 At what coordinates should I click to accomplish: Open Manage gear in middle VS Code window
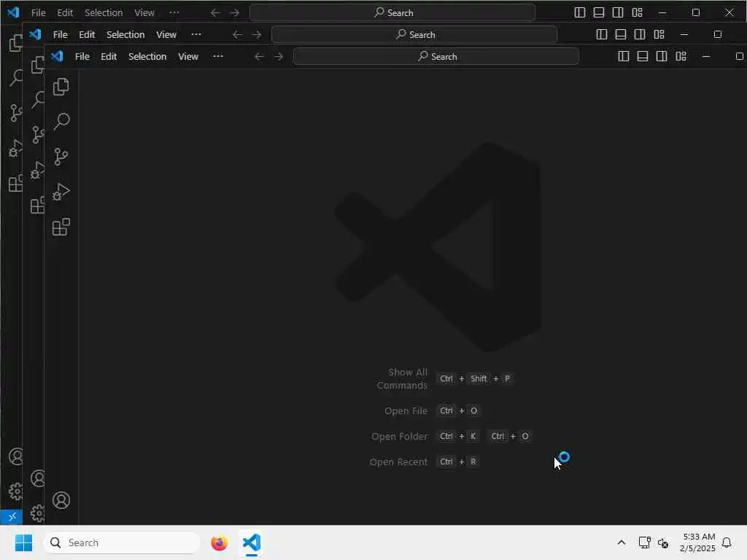pyautogui.click(x=38, y=513)
